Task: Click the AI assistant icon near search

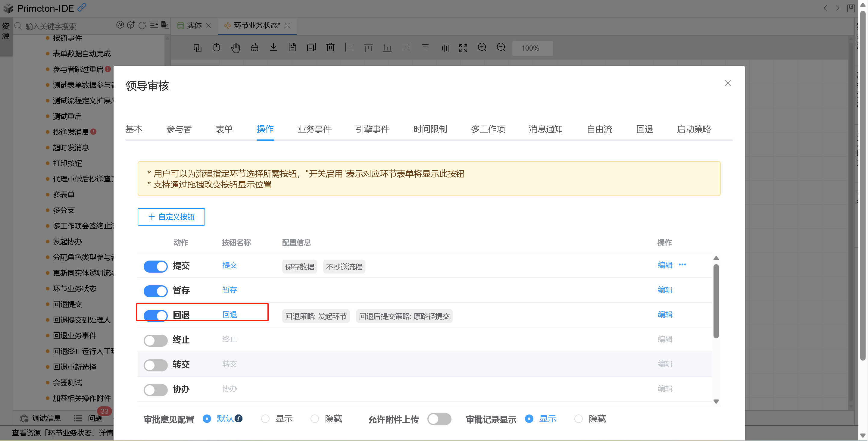Action: (120, 25)
